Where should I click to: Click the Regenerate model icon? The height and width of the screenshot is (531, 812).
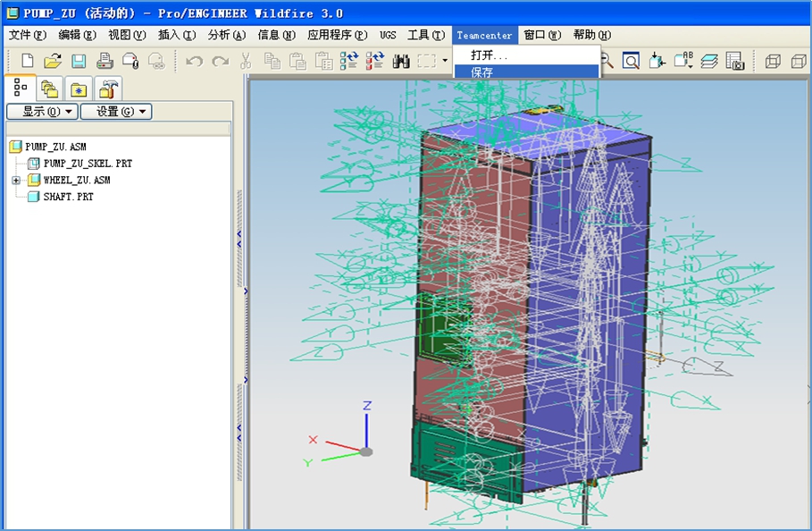[x=349, y=61]
